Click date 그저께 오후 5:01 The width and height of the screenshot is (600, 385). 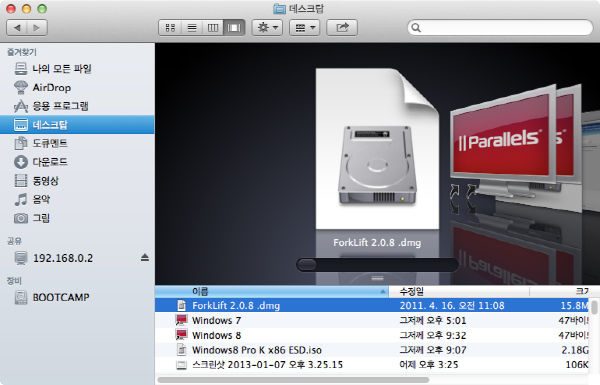click(x=433, y=320)
